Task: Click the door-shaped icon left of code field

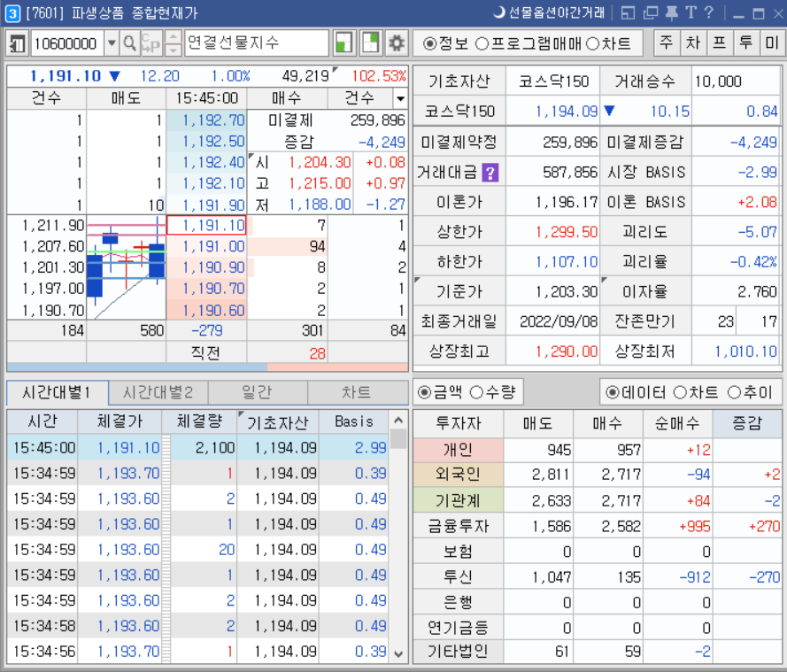Action: 17,43
